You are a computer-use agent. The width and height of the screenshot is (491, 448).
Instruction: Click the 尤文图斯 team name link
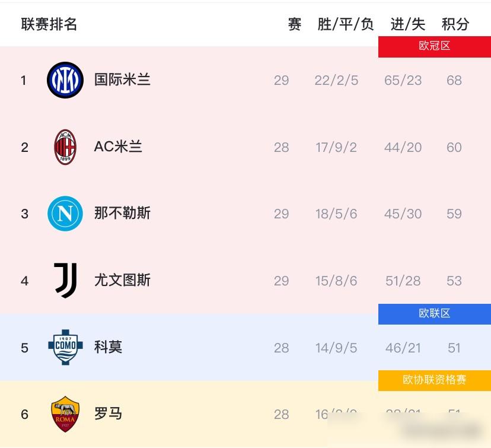(122, 281)
